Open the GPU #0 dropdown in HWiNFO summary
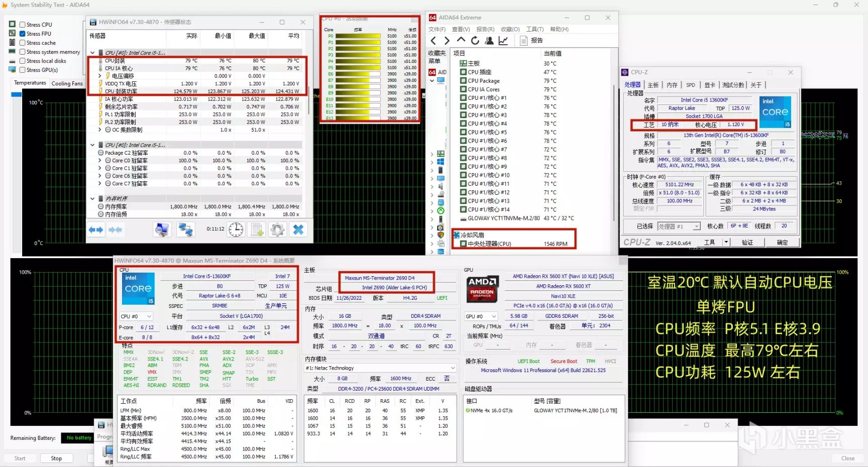This screenshot has height=467, width=868. pos(481,316)
